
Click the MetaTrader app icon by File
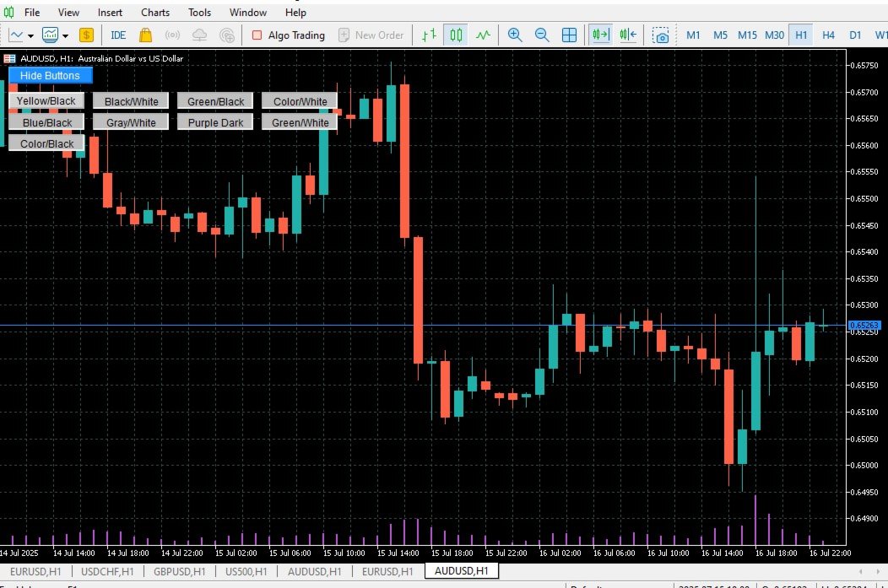[9, 12]
